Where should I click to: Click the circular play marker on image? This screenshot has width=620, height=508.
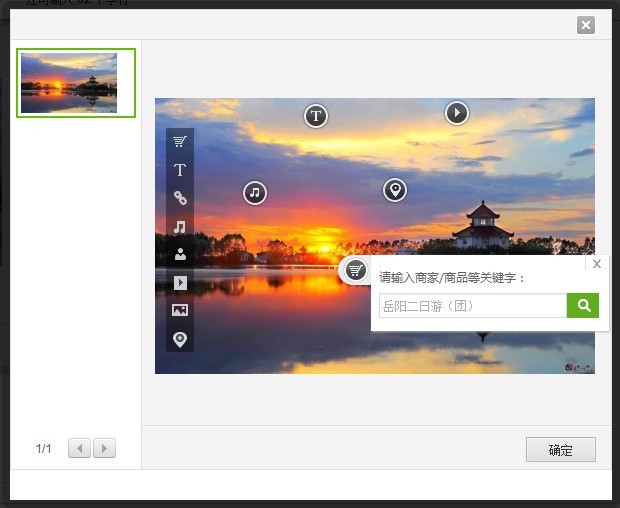(457, 113)
